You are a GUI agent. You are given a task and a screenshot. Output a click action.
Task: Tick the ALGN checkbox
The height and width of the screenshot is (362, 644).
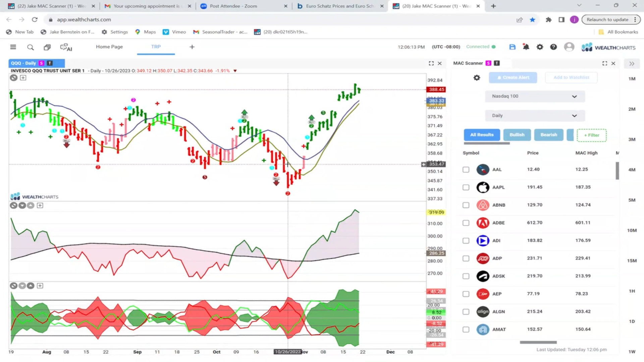pyautogui.click(x=466, y=312)
